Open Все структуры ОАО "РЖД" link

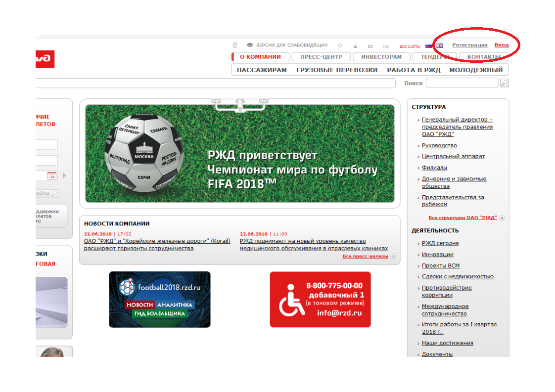(x=462, y=218)
